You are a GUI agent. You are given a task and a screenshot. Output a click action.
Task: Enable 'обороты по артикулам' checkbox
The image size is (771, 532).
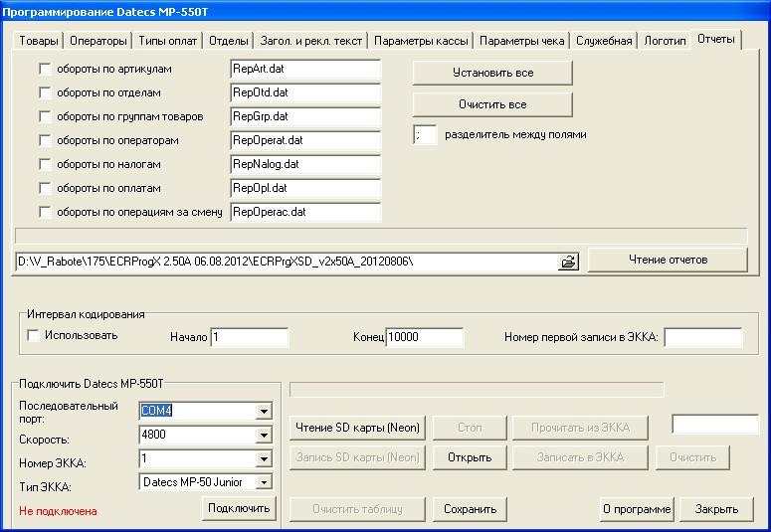[x=45, y=69]
